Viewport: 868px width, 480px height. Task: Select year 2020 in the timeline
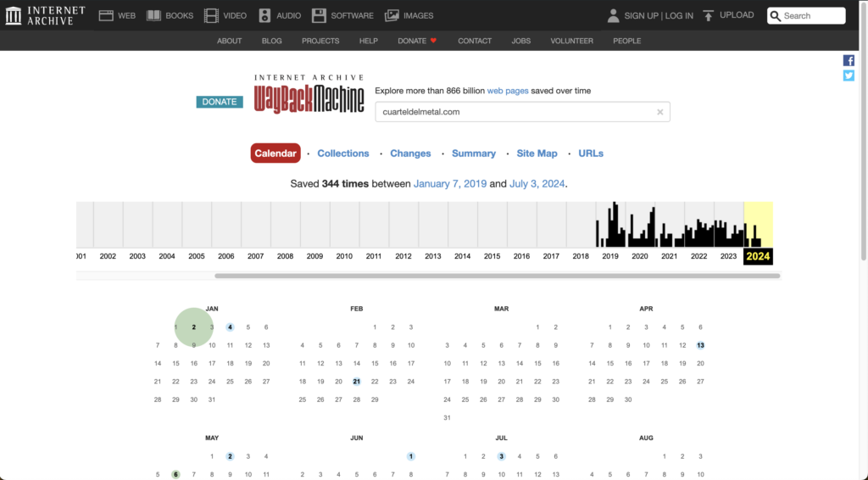tap(639, 256)
